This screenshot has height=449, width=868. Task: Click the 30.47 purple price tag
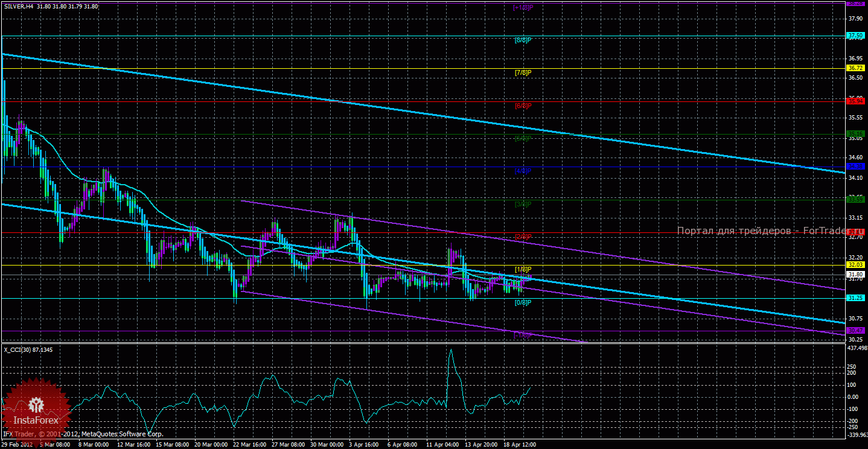point(856,331)
